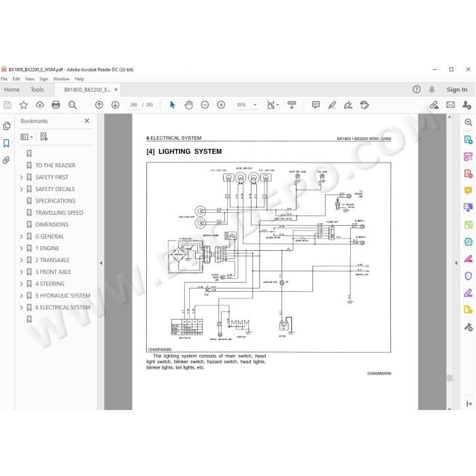This screenshot has height=476, width=476.
Task: Expand the 5 HYDRAULIC SYSTEM bookmark
Action: (x=21, y=295)
